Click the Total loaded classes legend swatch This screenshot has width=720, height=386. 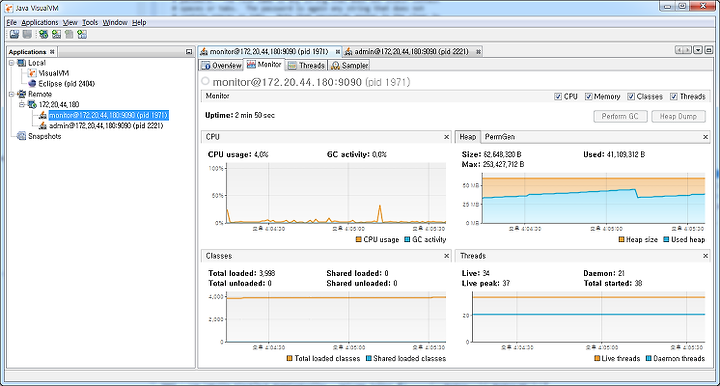pos(289,358)
